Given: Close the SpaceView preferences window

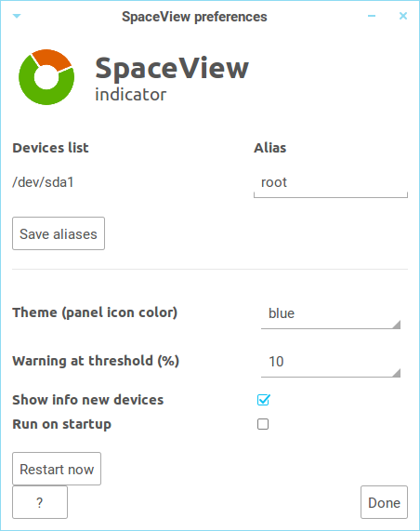Looking at the screenshot, I should (402, 16).
